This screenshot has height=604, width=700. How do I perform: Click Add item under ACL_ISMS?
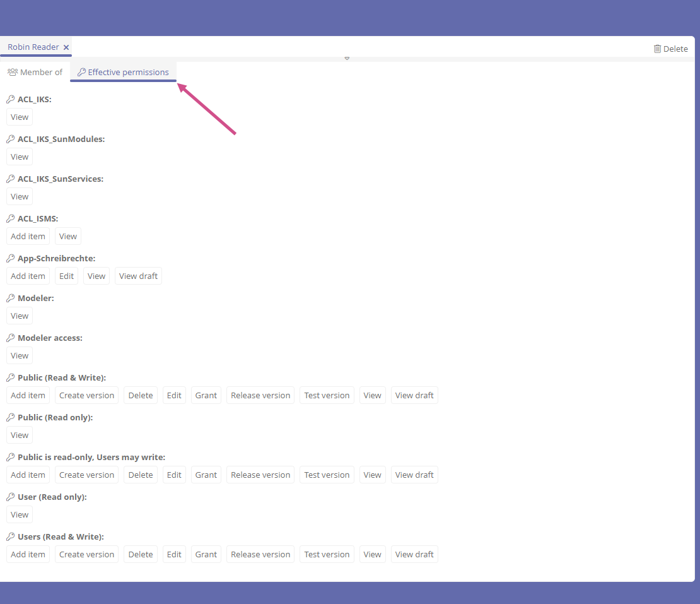pos(28,236)
